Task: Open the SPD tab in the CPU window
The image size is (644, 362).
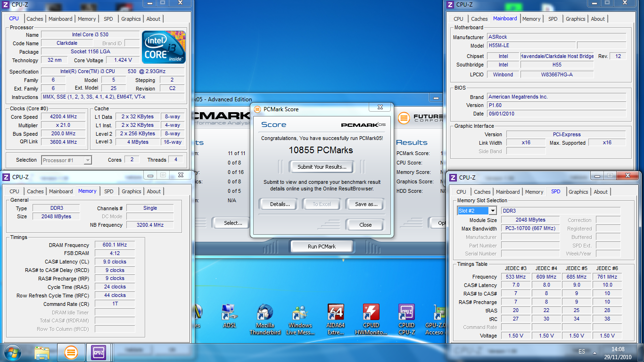Action: pyautogui.click(x=108, y=19)
